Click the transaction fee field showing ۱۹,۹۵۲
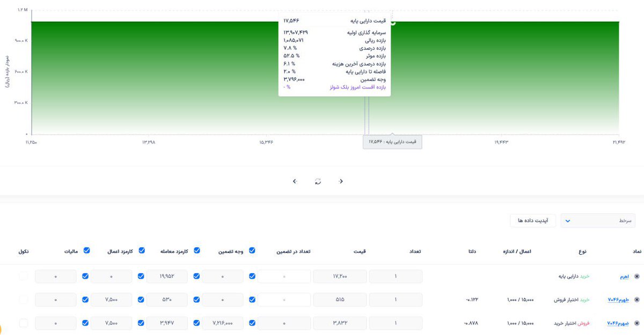This screenshot has height=335, width=644. pos(167,277)
